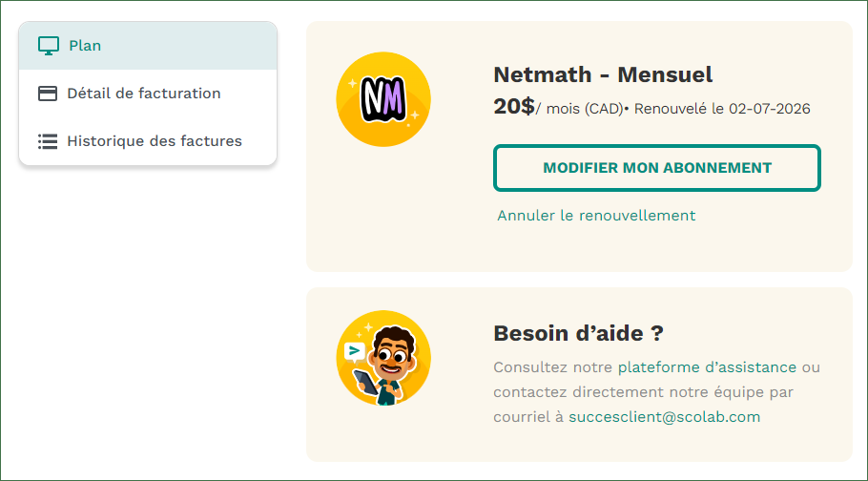
Task: Click Modifier mon abonnement button
Action: click(x=656, y=168)
